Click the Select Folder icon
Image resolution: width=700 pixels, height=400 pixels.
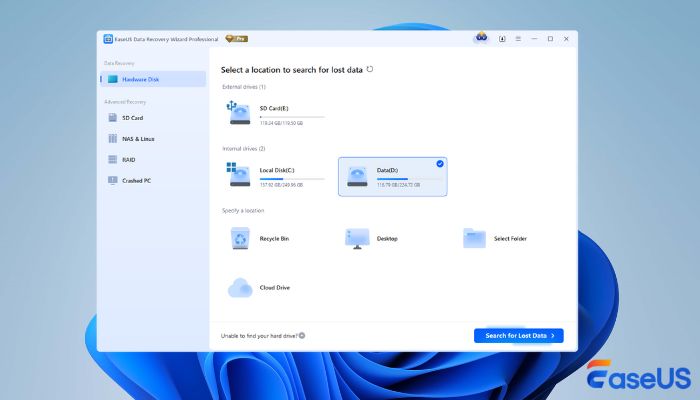click(474, 238)
